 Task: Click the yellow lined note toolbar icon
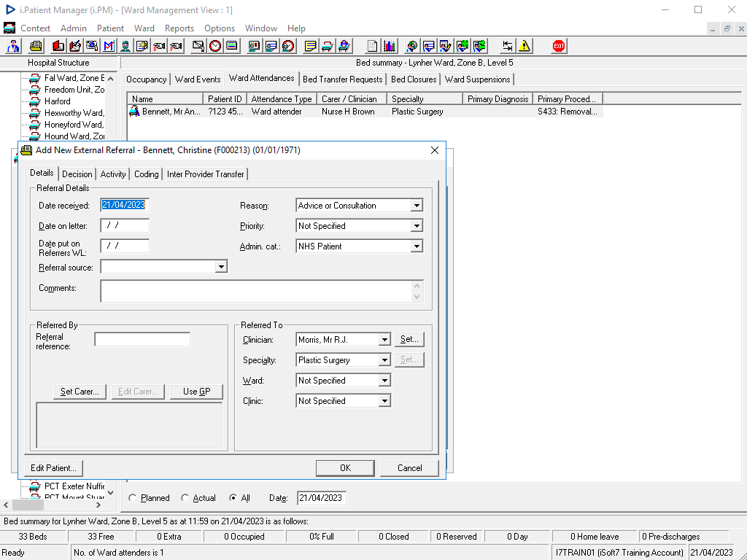click(x=311, y=46)
